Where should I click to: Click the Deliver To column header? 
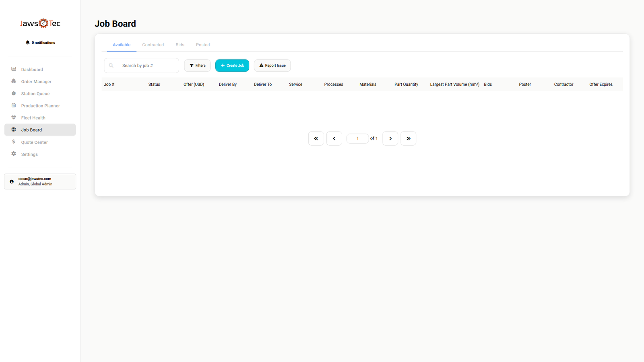(x=263, y=84)
